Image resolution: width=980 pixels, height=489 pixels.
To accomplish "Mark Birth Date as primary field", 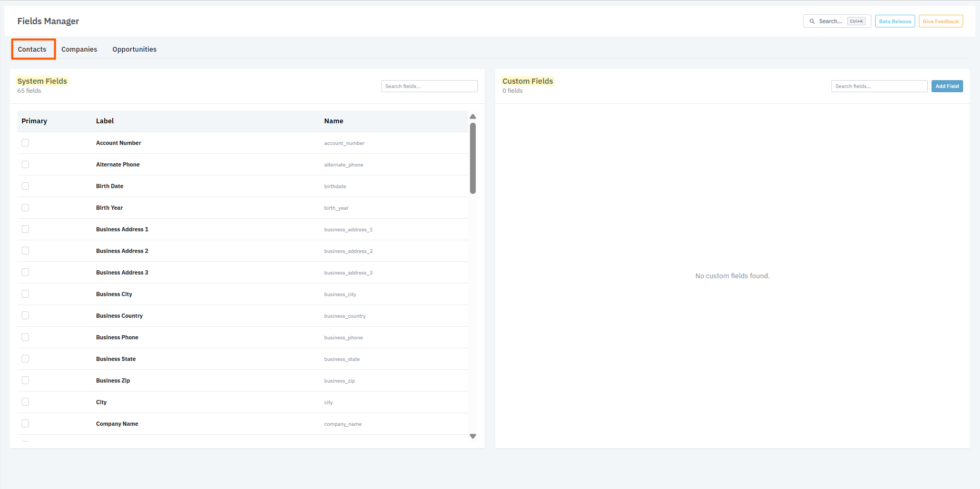I will (25, 185).
